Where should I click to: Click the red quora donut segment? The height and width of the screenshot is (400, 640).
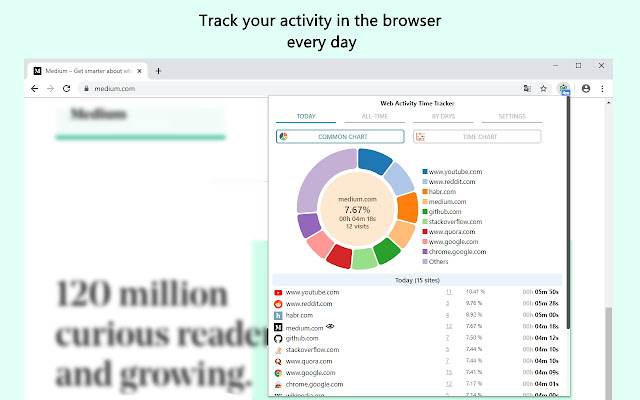tap(340, 256)
